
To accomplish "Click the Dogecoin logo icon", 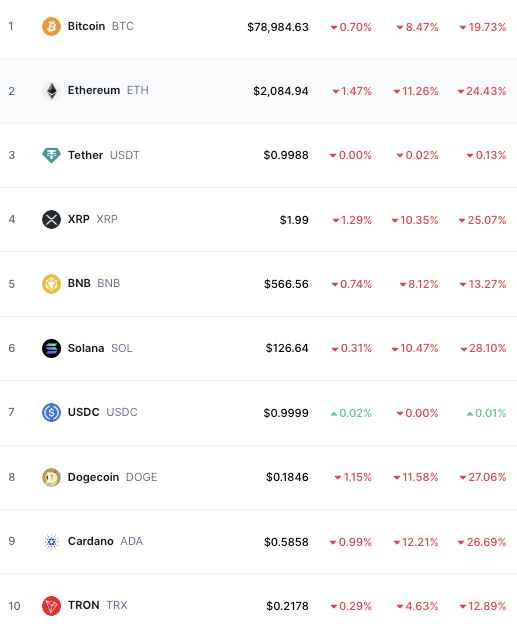I will coord(52,477).
